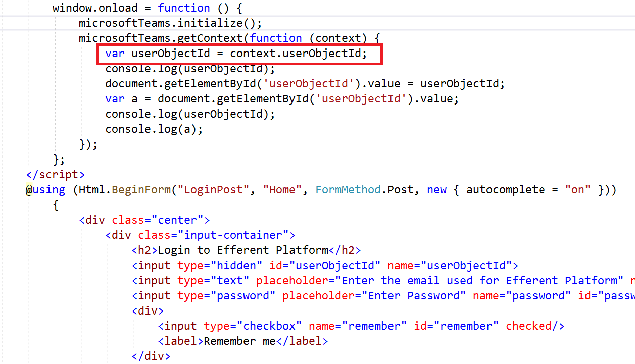Click the password input type attribute

pos(222,295)
